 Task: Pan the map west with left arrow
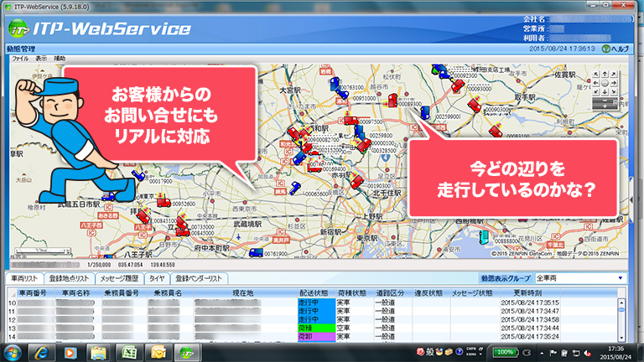(x=596, y=82)
